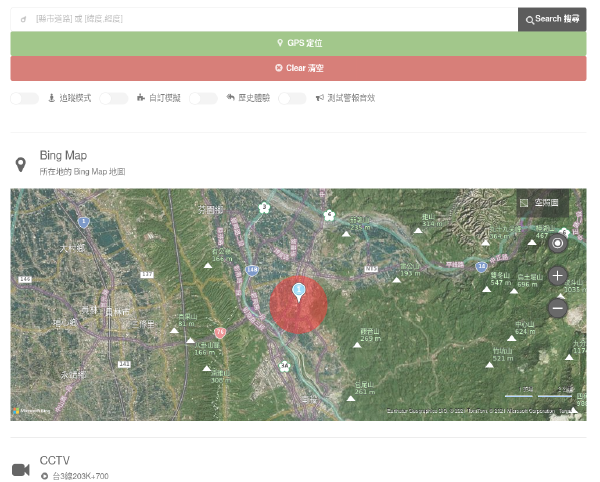This screenshot has width=600, height=482.
Task: Click the pink route 76 shield icon
Action: (220, 332)
